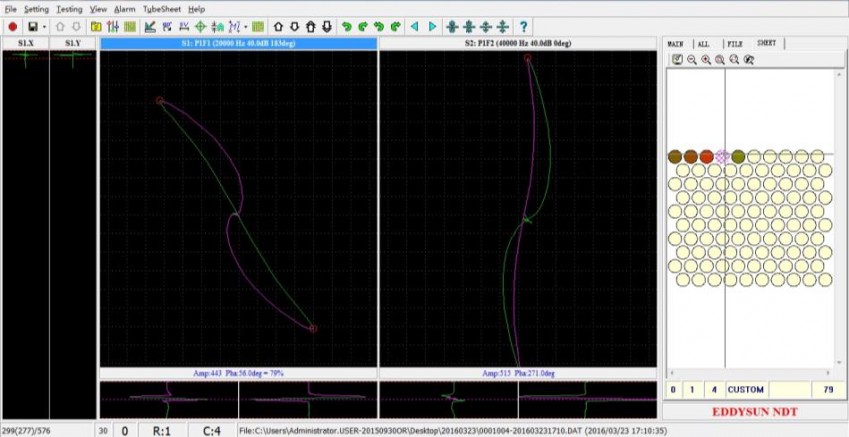The height and width of the screenshot is (437, 849).
Task: Click the CUSTOM field below the tubesheet
Action: (x=746, y=388)
